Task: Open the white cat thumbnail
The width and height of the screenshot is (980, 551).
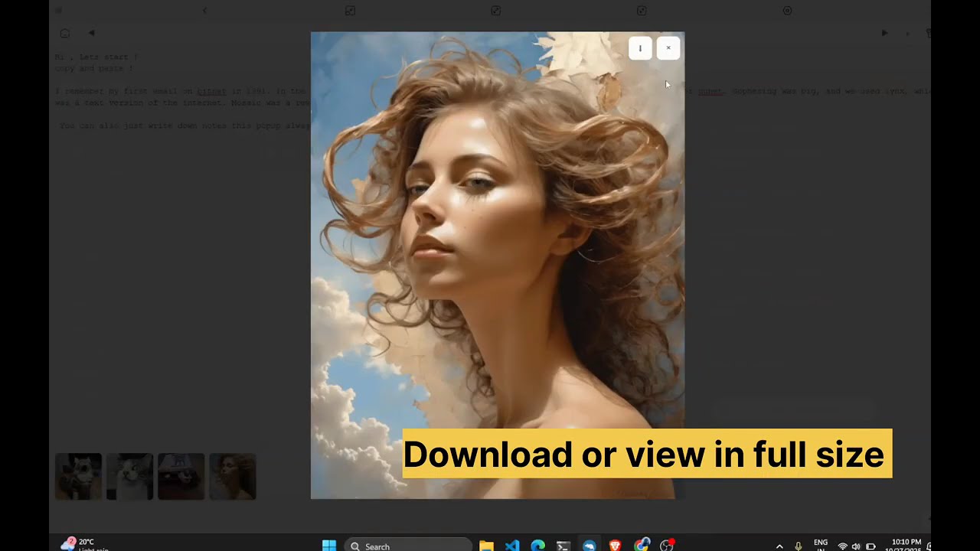Action: coord(129,477)
